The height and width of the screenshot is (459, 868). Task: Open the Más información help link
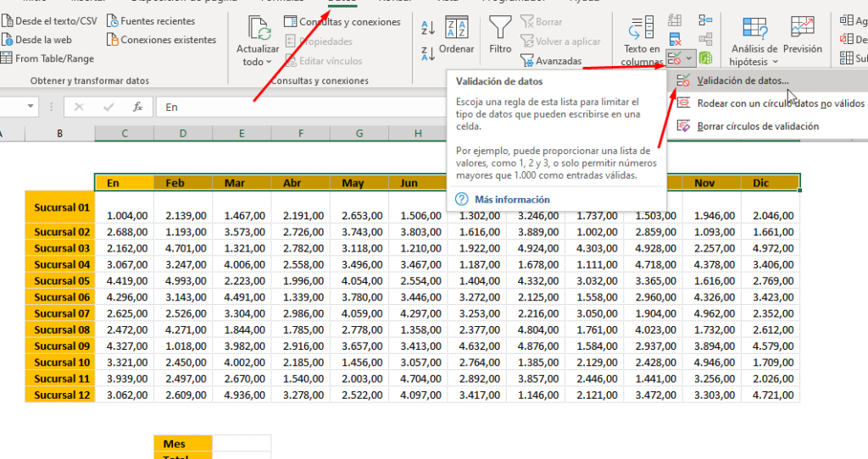(x=512, y=200)
